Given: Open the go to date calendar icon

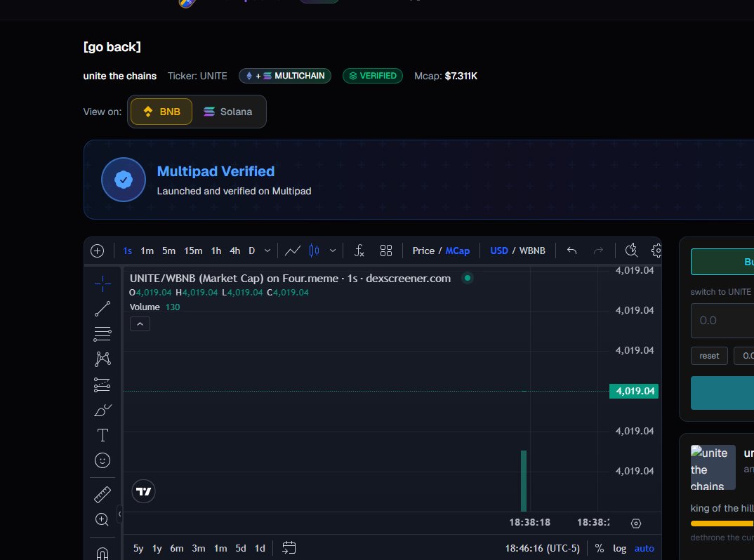Looking at the screenshot, I should coord(289,548).
